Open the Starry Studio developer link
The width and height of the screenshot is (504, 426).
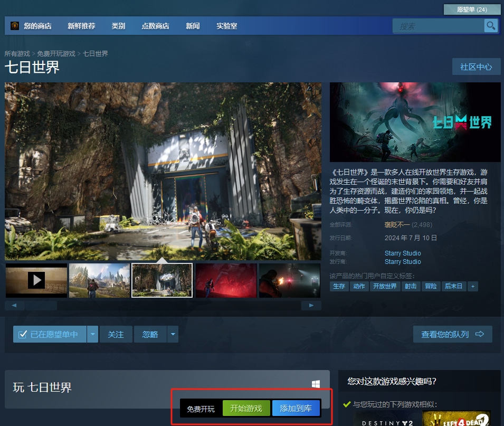pos(403,253)
